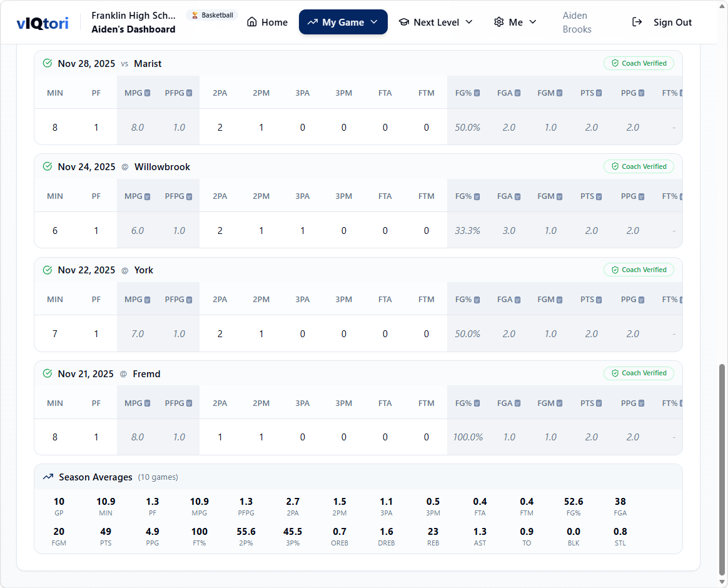This screenshot has width=728, height=588.
Task: Expand the My Game dropdown chevron
Action: pos(374,22)
